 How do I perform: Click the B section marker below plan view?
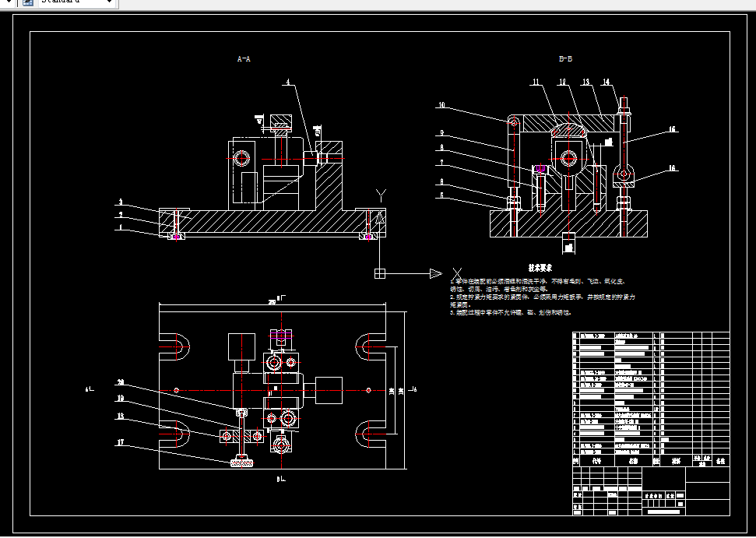pos(281,479)
